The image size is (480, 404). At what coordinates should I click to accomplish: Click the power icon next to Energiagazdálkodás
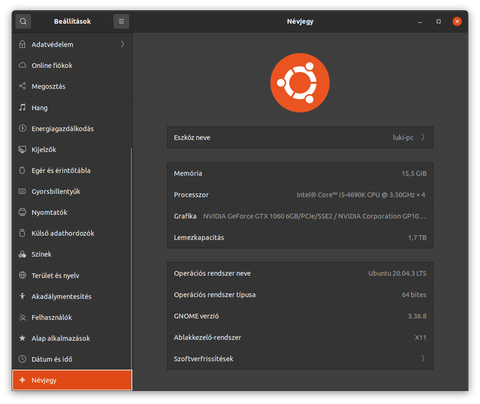coord(22,128)
